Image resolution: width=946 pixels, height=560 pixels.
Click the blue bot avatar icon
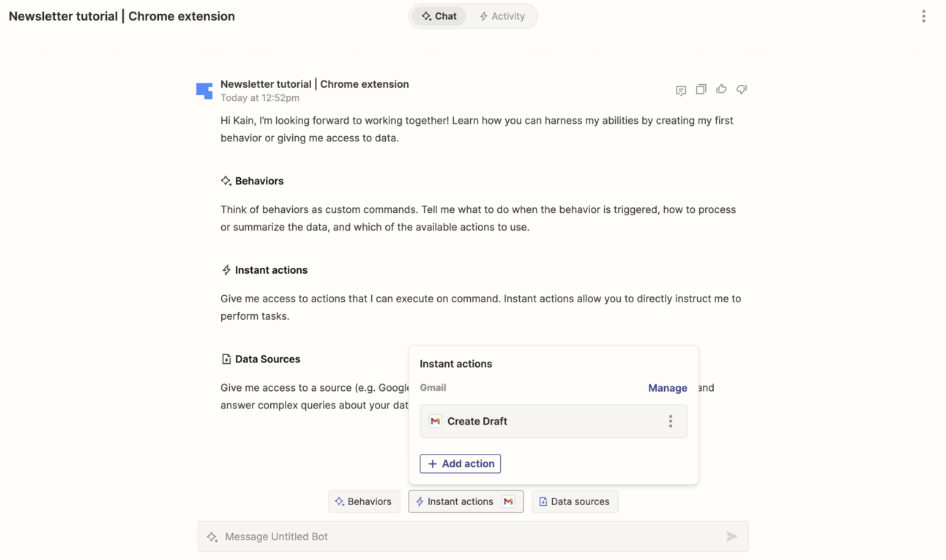(204, 90)
